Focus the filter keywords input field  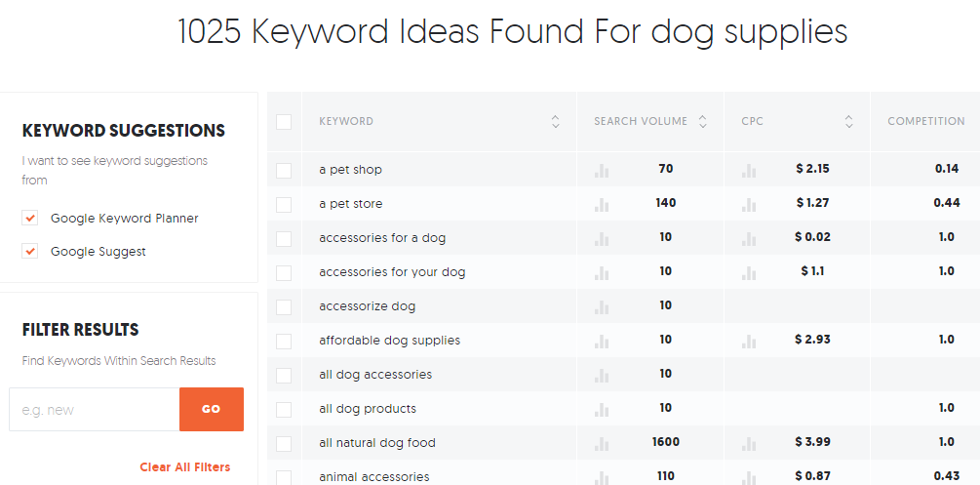tap(95, 409)
